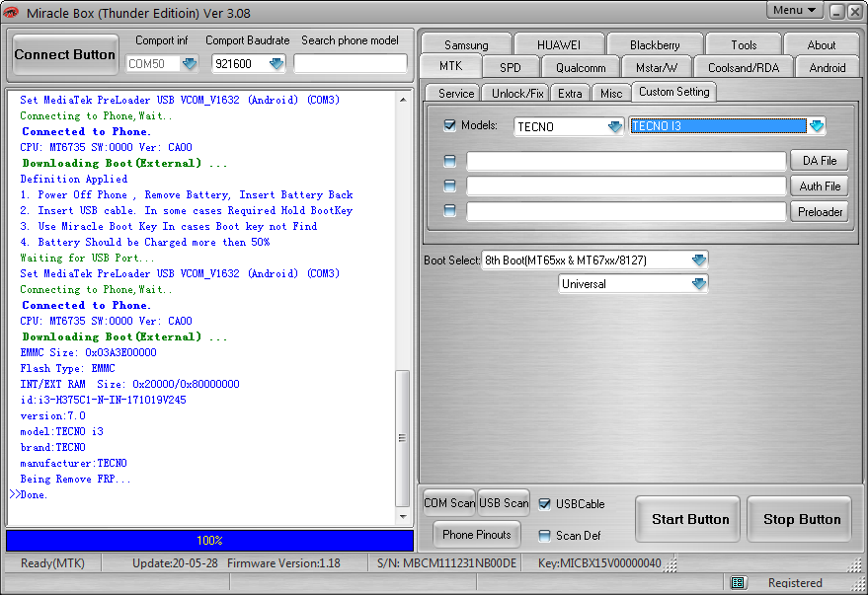
Task: Open Phone Pinouts
Action: tap(477, 534)
